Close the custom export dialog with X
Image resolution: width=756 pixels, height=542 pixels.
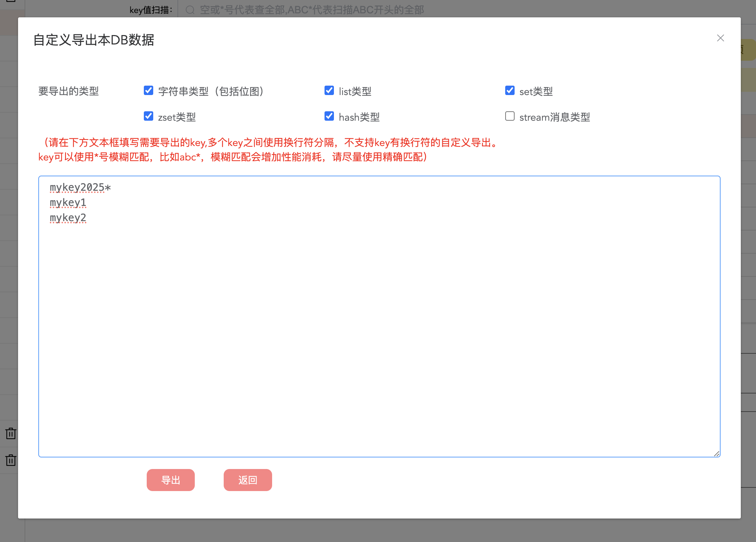720,38
